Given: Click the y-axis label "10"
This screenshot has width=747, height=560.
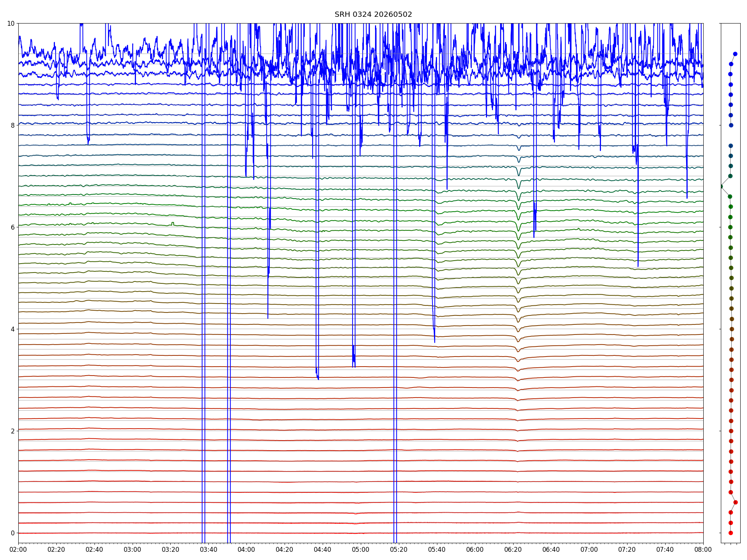Looking at the screenshot, I should (11, 24).
